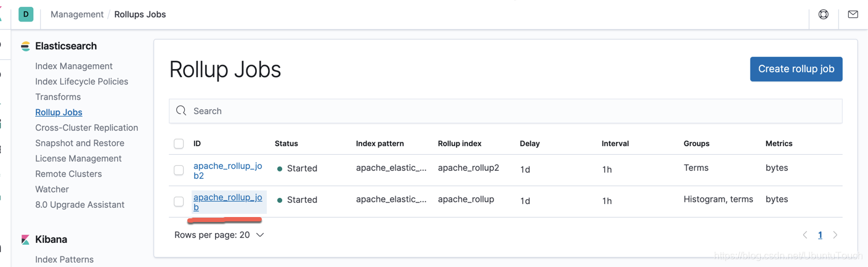Open the apache_rollup_job2 job link
Viewport: 868px width, 267px height.
227,170
